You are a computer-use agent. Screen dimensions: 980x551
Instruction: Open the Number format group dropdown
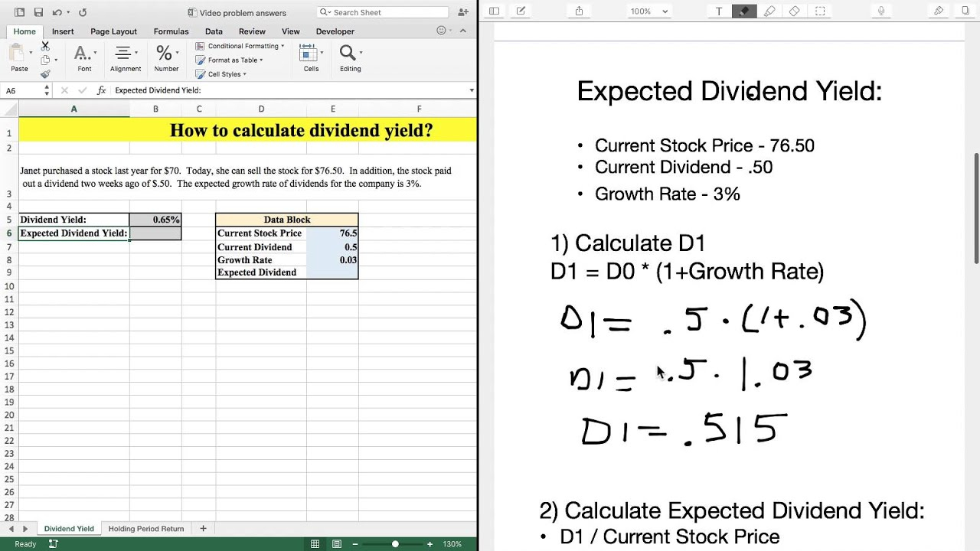166,58
